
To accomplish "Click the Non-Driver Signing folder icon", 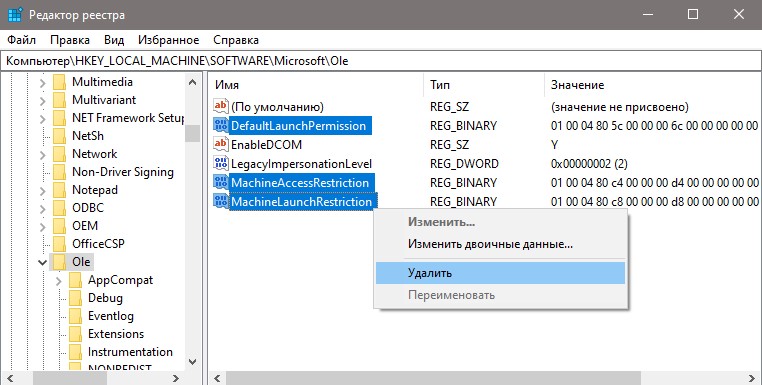I will click(59, 172).
